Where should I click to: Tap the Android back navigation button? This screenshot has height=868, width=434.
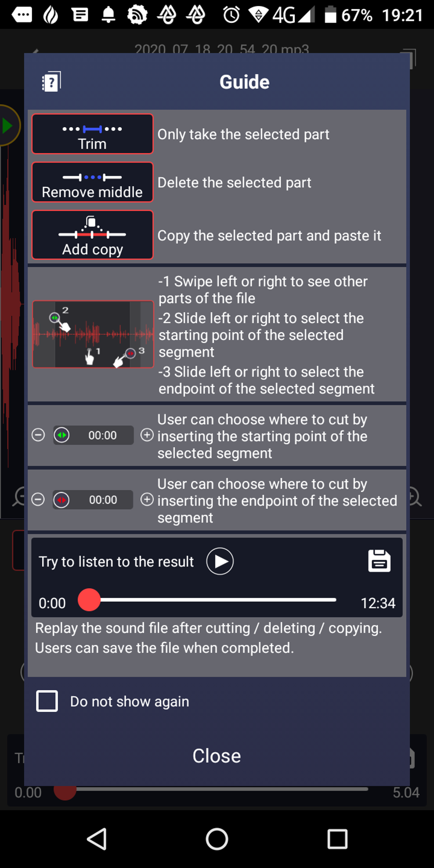point(97,839)
